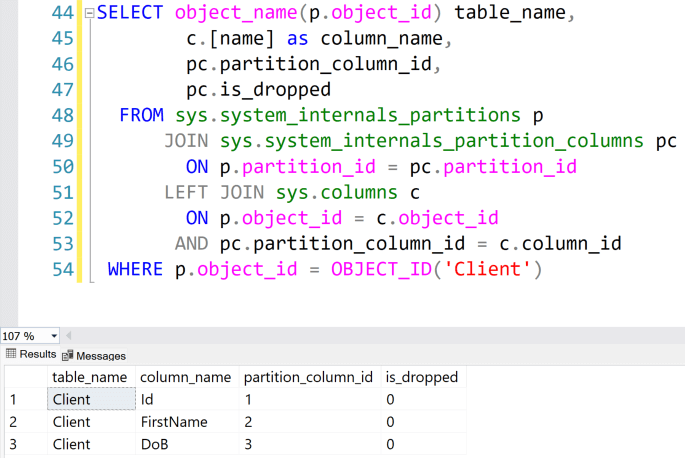Collapse the SELECT statement outline at line 44
Screen dimensions: 685x458
[88, 15]
